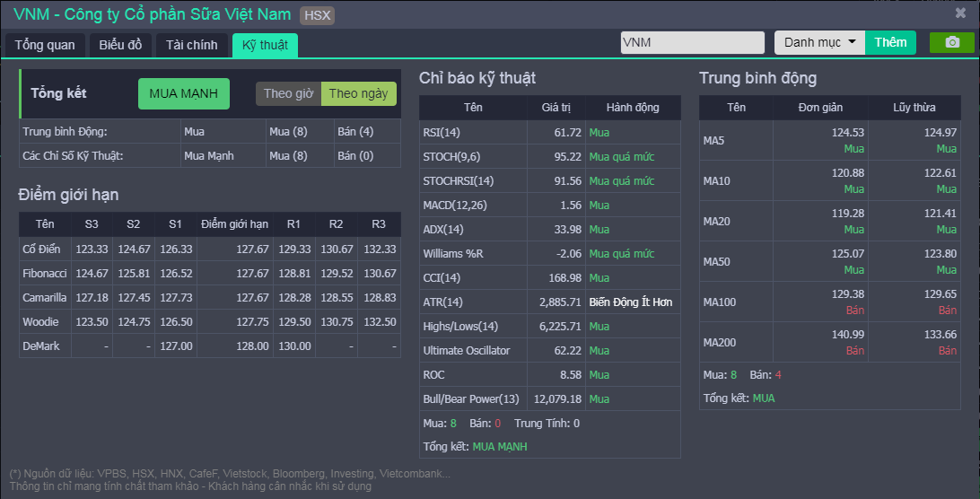Open the Tổng quan tab
Screen dimensions: 980x499
(x=45, y=45)
